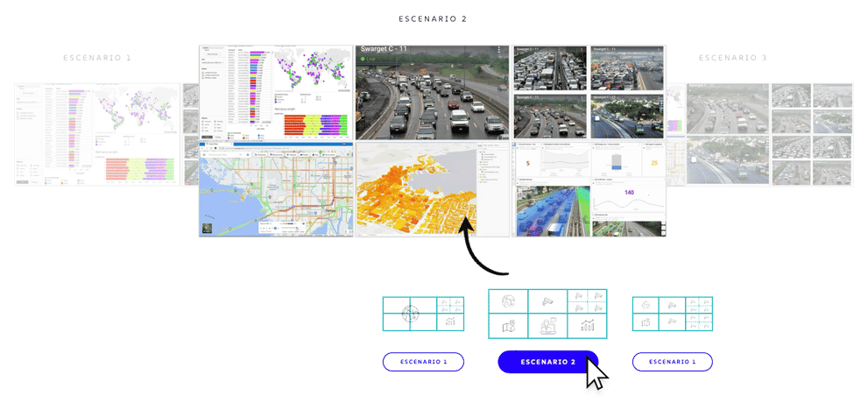Select the four-camera cell in the radar layout diagram
This screenshot has height=417, width=868.
pos(450,305)
